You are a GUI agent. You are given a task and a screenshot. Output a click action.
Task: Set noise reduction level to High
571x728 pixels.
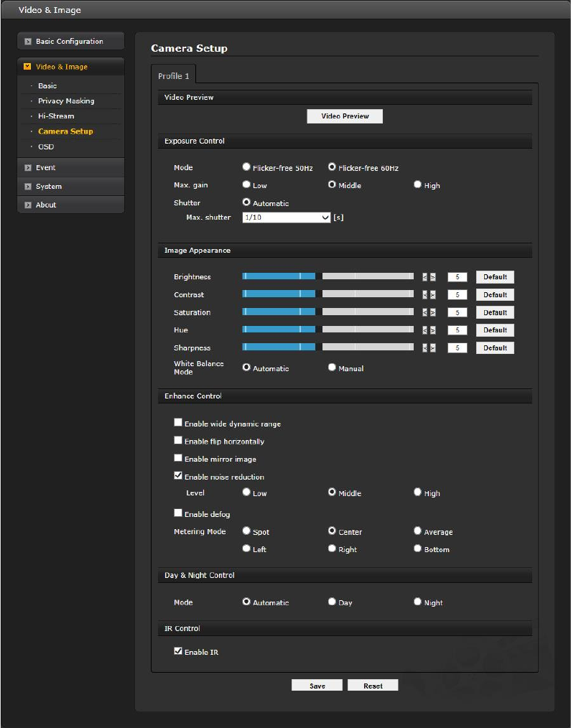coord(417,492)
